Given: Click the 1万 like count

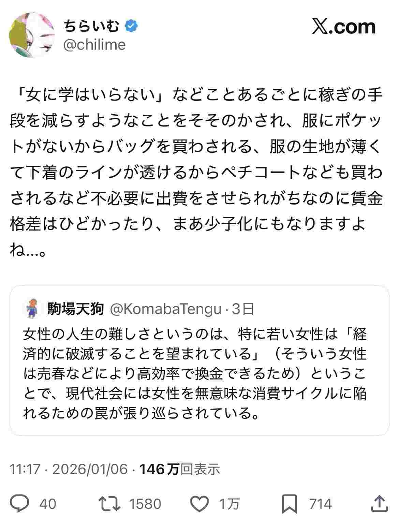Looking at the screenshot, I should 229,504.
